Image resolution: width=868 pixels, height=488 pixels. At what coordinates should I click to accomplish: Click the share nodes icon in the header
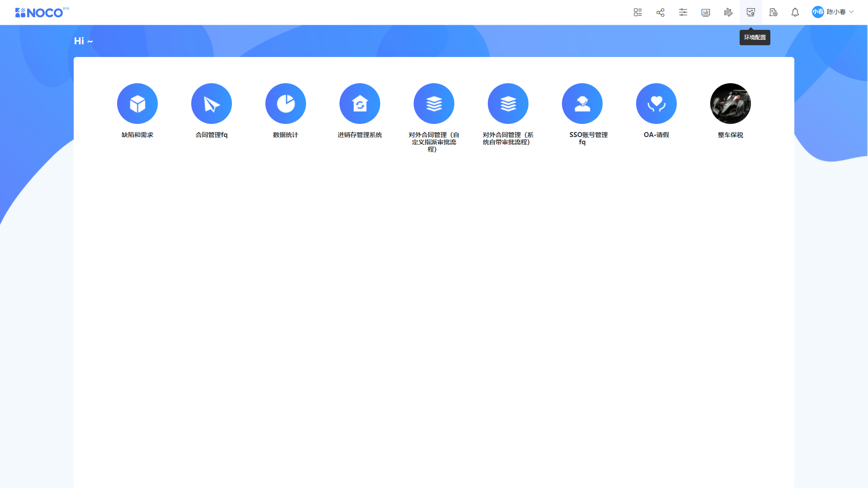tap(660, 12)
